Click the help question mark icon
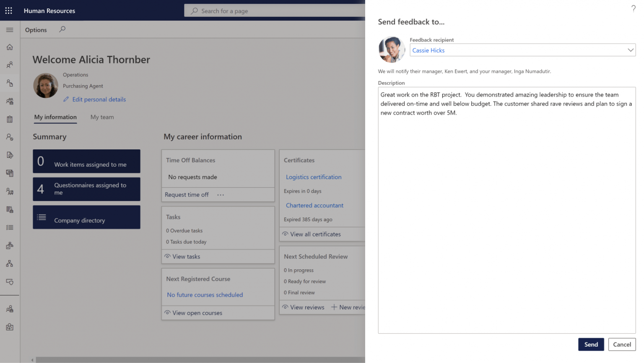The height and width of the screenshot is (363, 644). [633, 8]
